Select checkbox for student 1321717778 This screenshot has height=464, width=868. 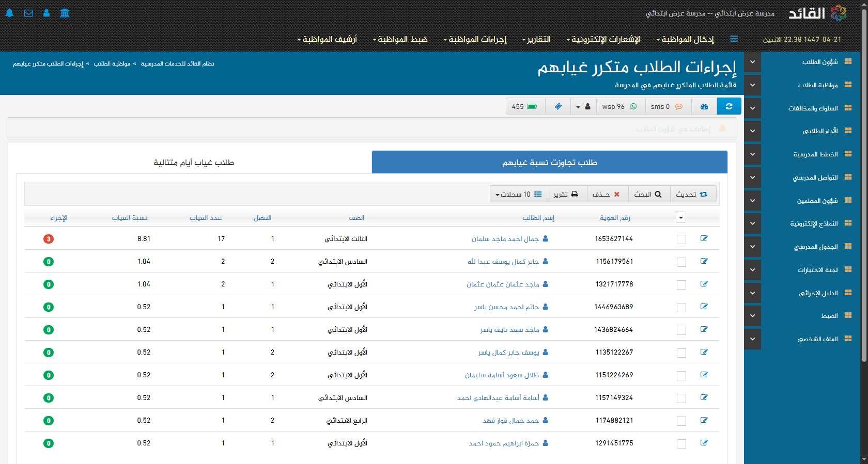click(x=681, y=285)
